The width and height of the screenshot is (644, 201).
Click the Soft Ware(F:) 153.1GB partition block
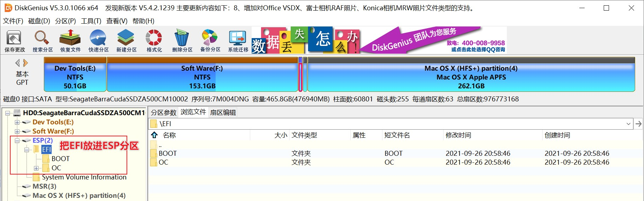click(x=202, y=75)
